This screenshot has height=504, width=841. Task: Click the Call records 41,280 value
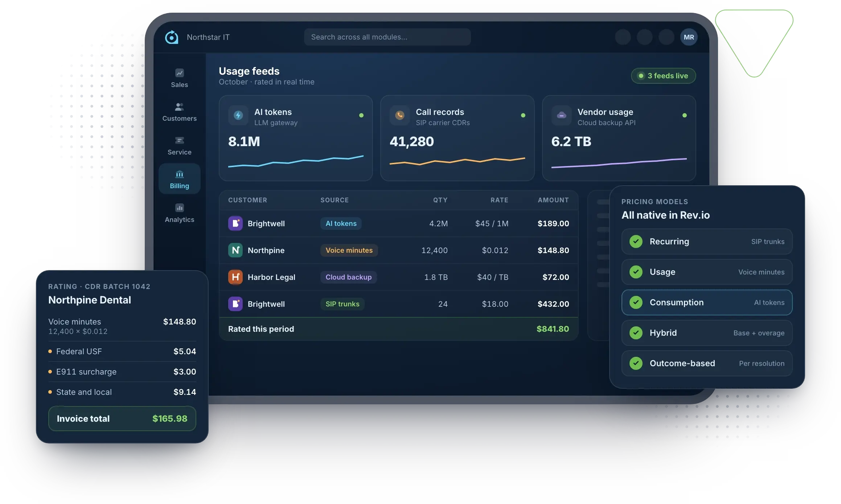[411, 141]
